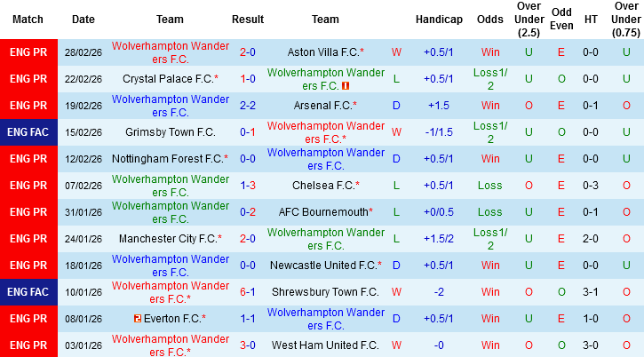Click the 1-3 score against Chelsea
Image resolution: width=644 pixels, height=357 pixels.
tap(248, 186)
